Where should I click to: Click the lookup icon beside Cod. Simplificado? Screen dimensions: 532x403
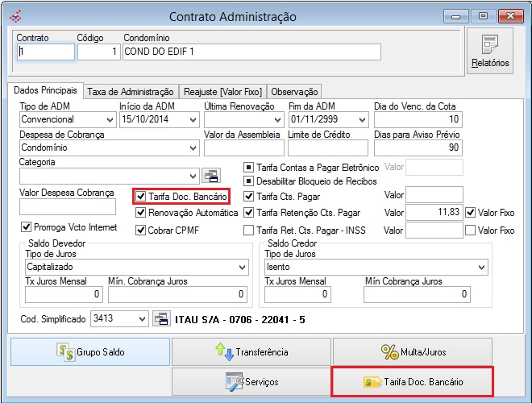(160, 318)
